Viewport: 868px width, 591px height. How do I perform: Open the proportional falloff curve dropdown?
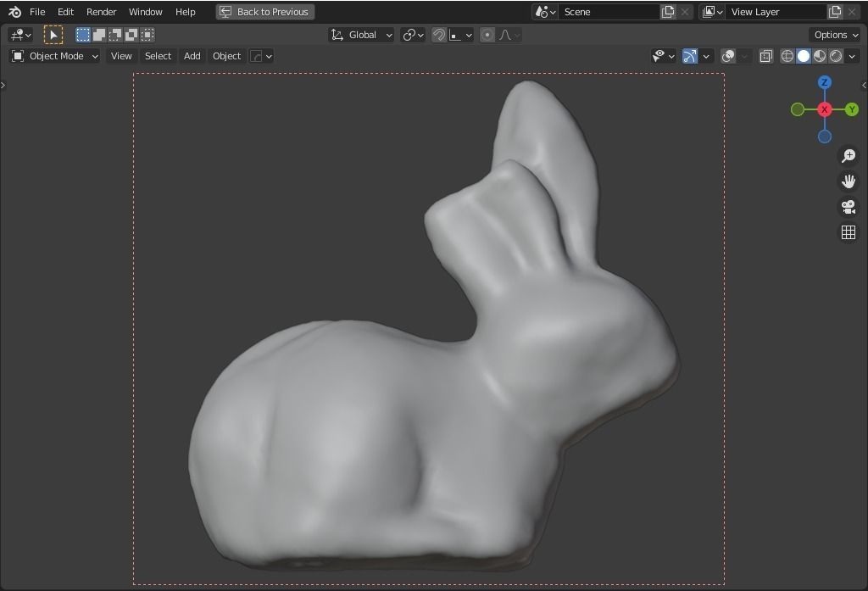tap(509, 35)
